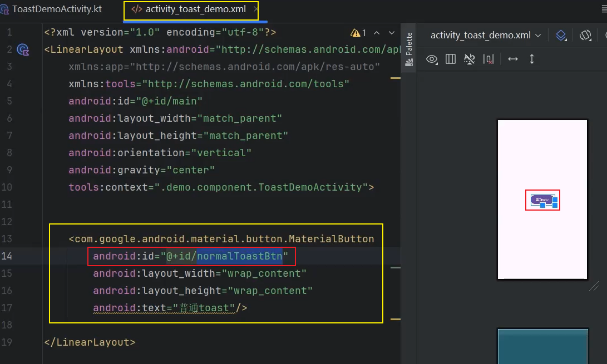Click layout_width="match_parent" on line 6
The image size is (607, 364).
pyautogui.click(x=175, y=119)
